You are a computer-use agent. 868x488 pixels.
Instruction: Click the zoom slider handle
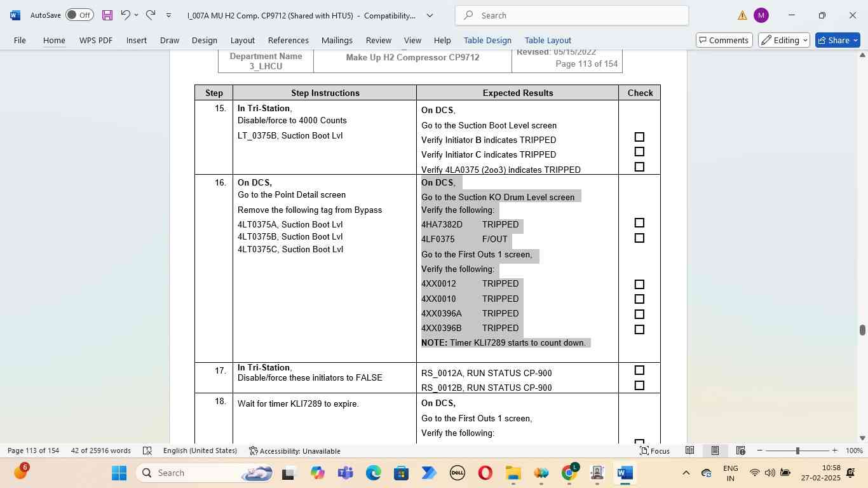coord(797,451)
